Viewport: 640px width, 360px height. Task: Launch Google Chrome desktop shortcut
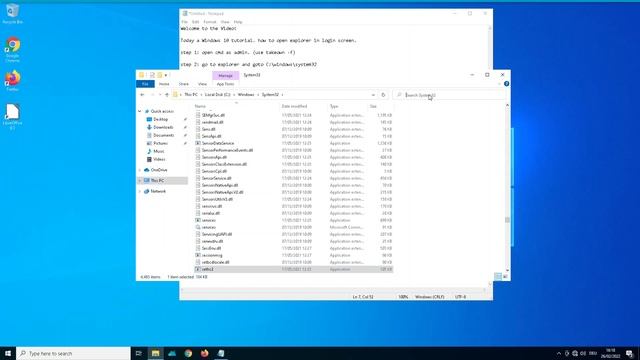[13, 49]
